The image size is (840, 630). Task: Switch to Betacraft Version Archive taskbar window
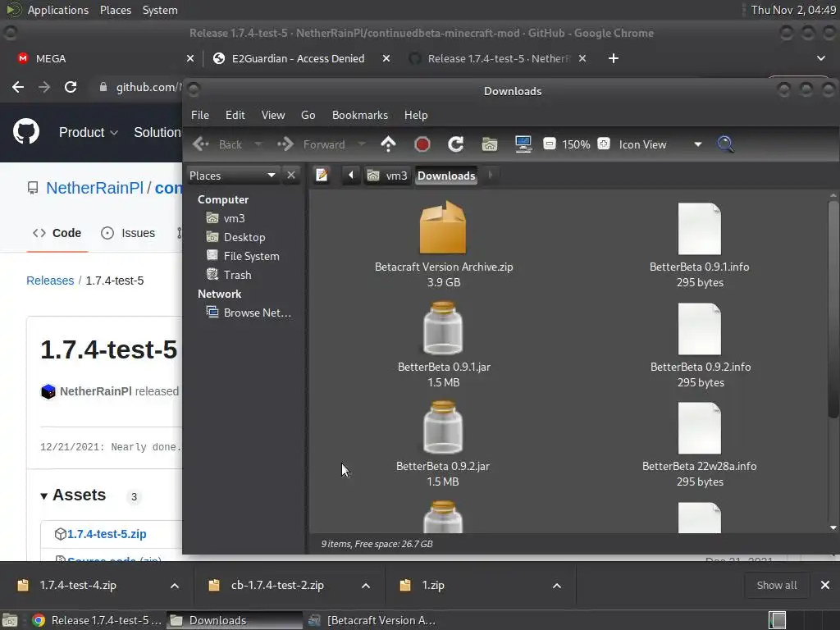coord(373,620)
